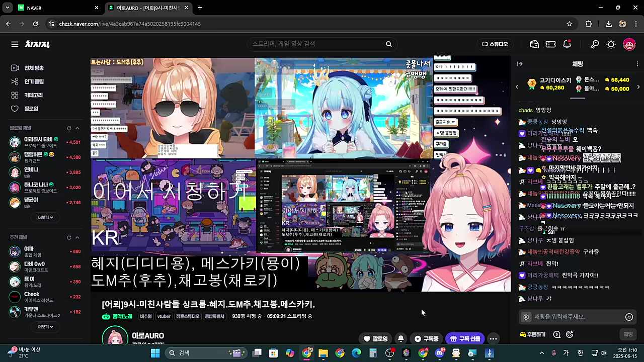The width and height of the screenshot is (644, 362).
Task: Click the 스튜디오 button
Action: 495,44
